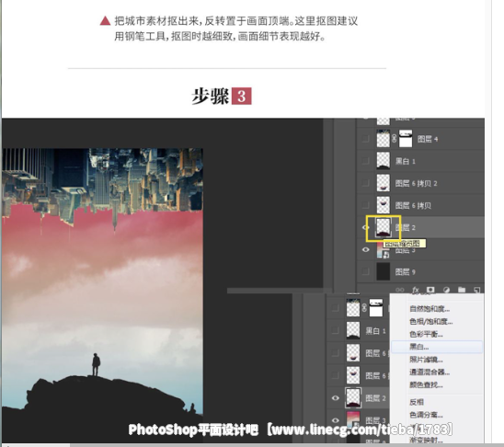
Task: Select the 图层 6 拷贝 2 layer name
Action: (x=416, y=183)
